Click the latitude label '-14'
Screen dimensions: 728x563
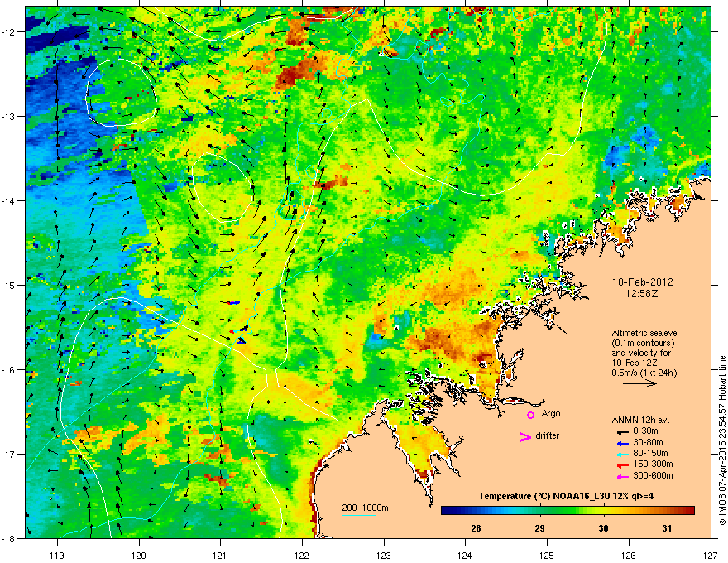coord(8,200)
